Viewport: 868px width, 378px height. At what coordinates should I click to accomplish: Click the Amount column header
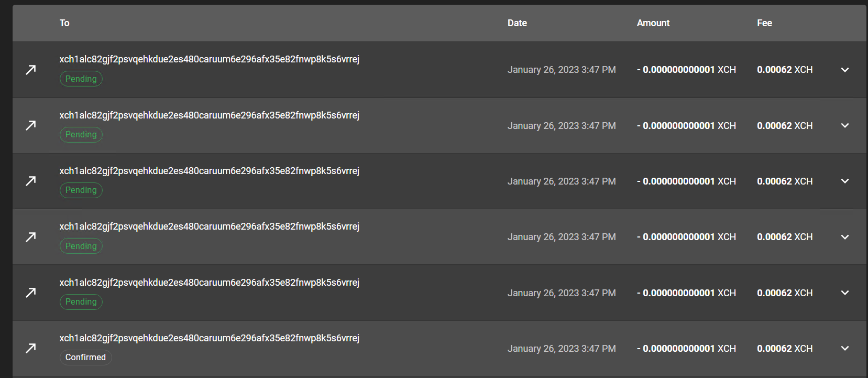(x=653, y=23)
